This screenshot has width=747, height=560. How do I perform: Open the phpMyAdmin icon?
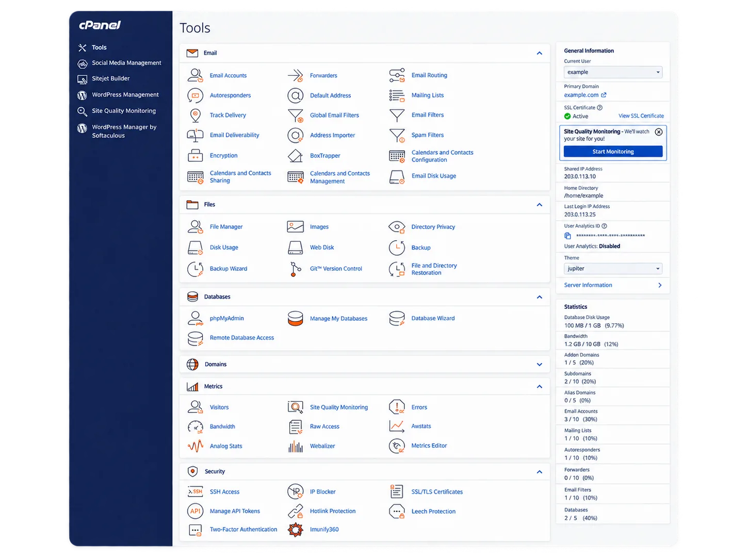pos(195,319)
